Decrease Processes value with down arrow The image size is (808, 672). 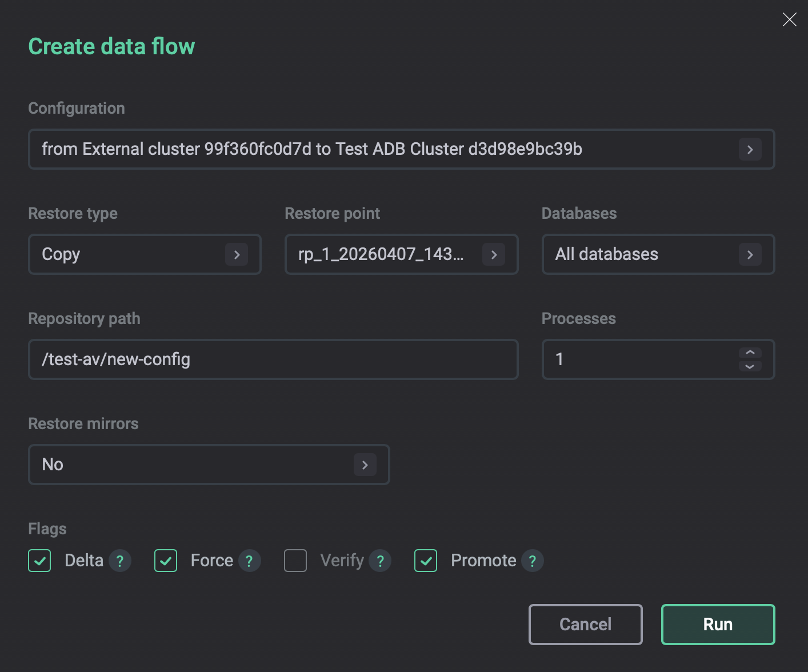coord(750,366)
